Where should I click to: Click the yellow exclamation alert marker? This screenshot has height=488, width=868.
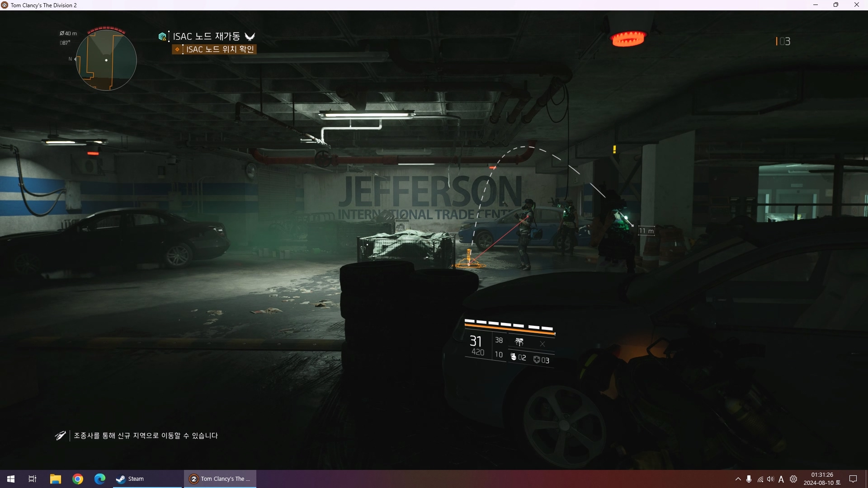pos(614,150)
